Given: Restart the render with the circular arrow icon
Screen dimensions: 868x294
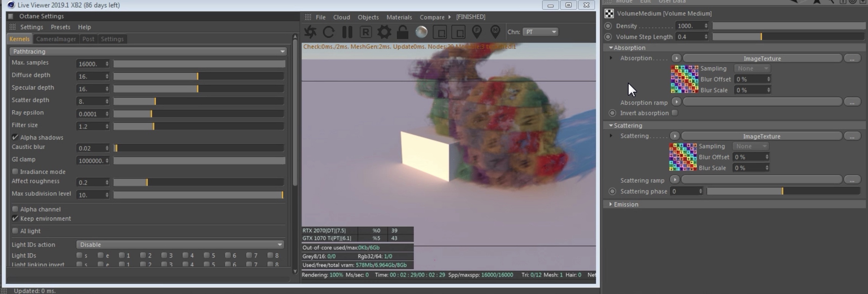Looking at the screenshot, I should point(328,32).
